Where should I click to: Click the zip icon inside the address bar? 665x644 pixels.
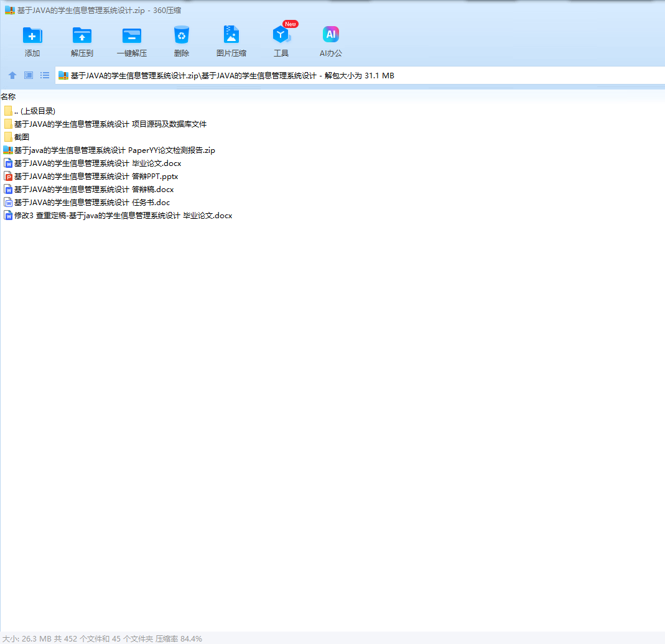coord(63,75)
